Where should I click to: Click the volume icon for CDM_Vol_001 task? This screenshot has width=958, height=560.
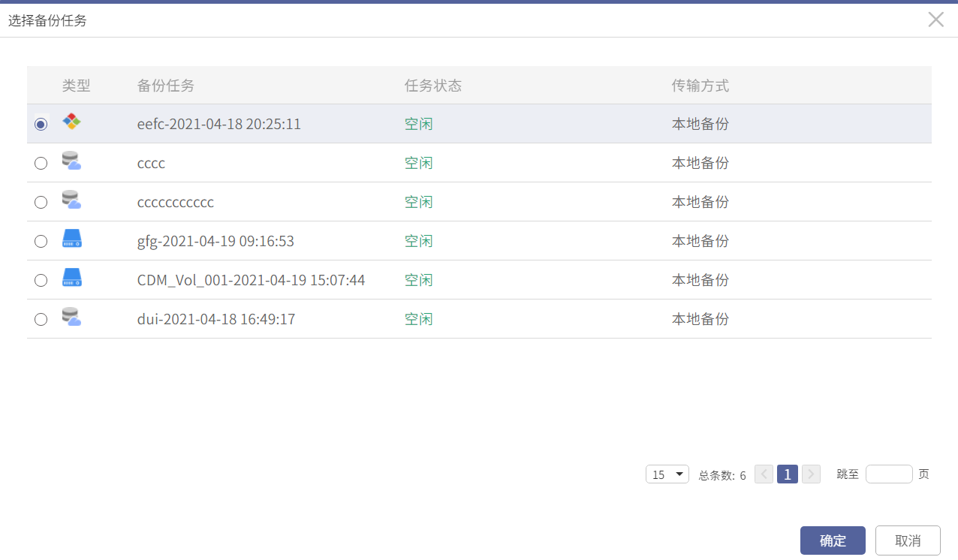[x=71, y=278]
